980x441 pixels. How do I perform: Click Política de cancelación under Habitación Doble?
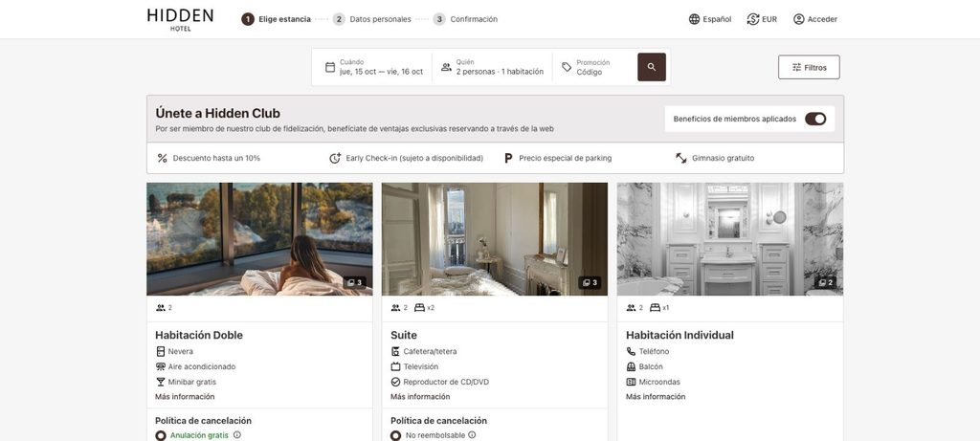(x=203, y=421)
